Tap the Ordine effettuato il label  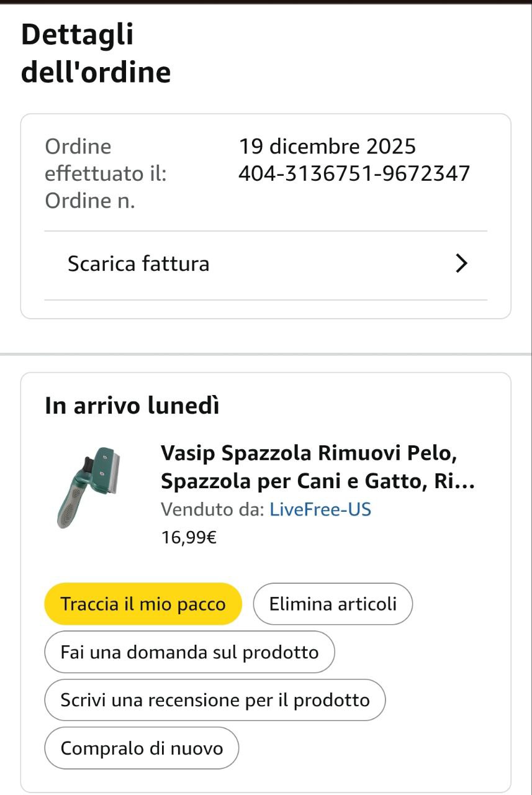click(x=106, y=160)
